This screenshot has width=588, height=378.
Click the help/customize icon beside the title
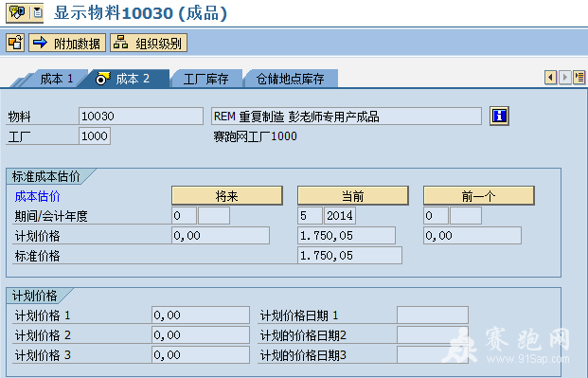pyautogui.click(x=16, y=12)
